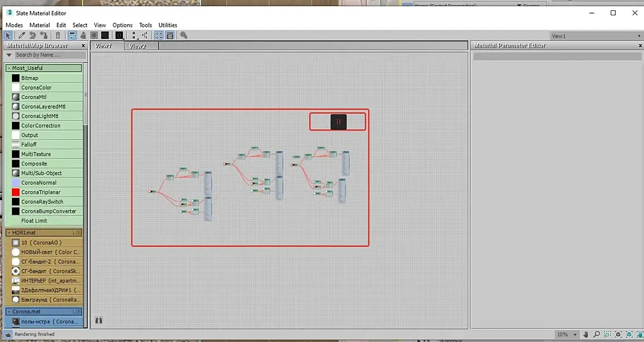The height and width of the screenshot is (342, 644).
Task: Collapse the Most_Useful group
Action: tap(9, 68)
